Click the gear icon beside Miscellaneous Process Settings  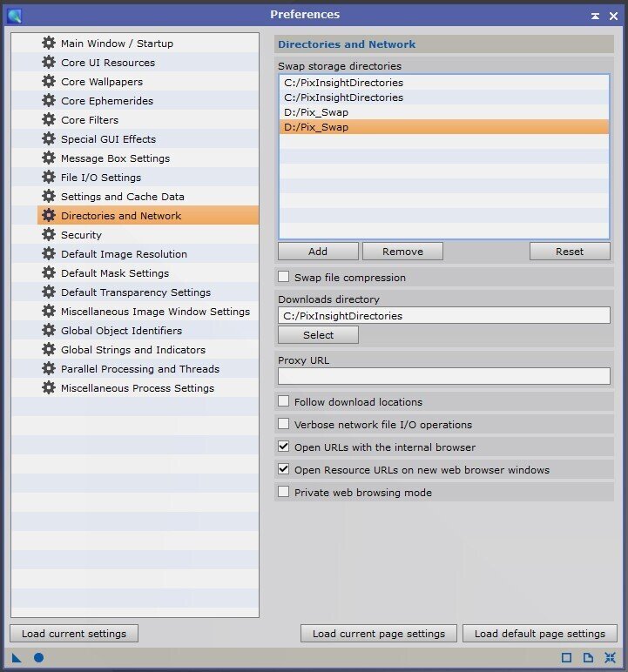pyautogui.click(x=49, y=387)
